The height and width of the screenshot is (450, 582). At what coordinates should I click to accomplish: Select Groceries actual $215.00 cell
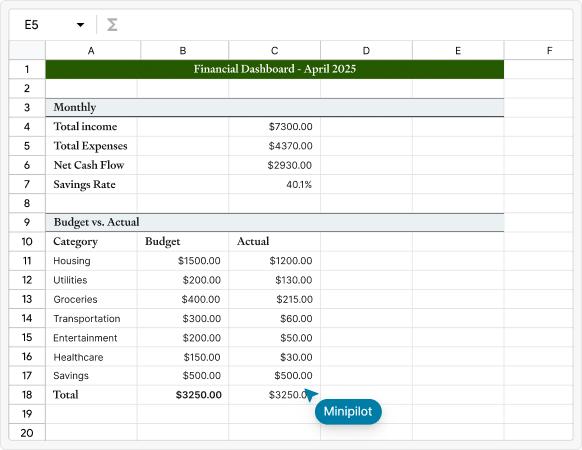(275, 299)
